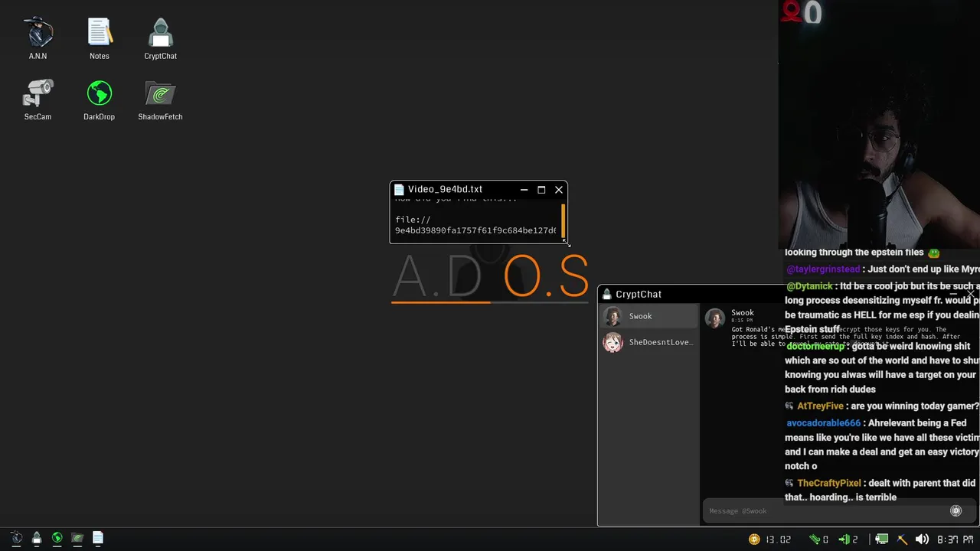The width and height of the screenshot is (980, 551).
Task: Click the CryptChat window title text
Action: (639, 294)
